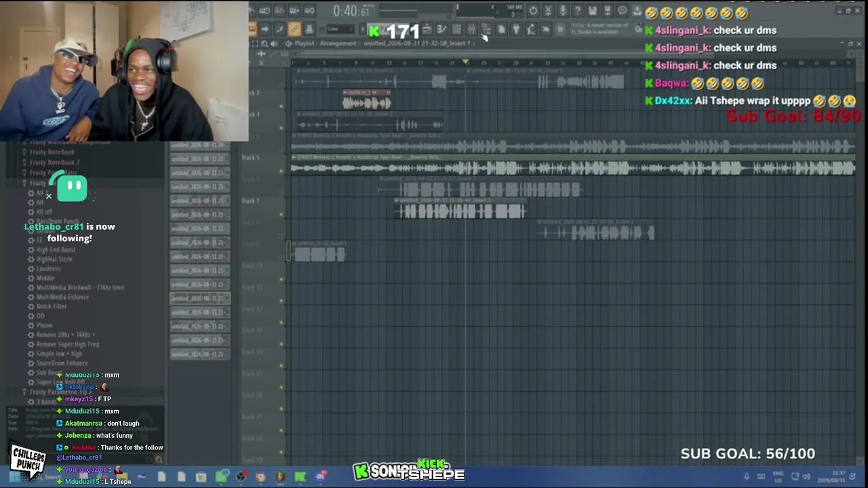Open the tempo tapper icon
Screen dimensions: 868x488
(x=531, y=29)
